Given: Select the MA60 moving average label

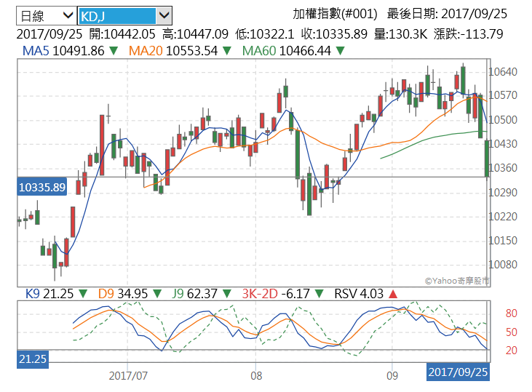Looking at the screenshot, I should pos(259,51).
